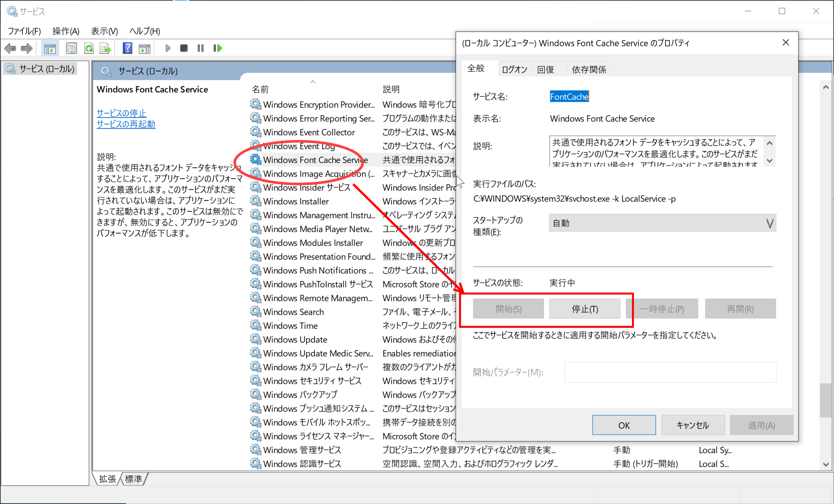
Task: Select Windows Management Instrumentation row
Action: click(319, 215)
